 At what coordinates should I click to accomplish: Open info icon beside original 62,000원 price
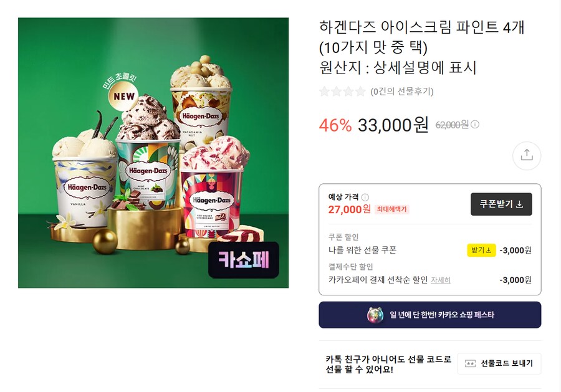[475, 125]
